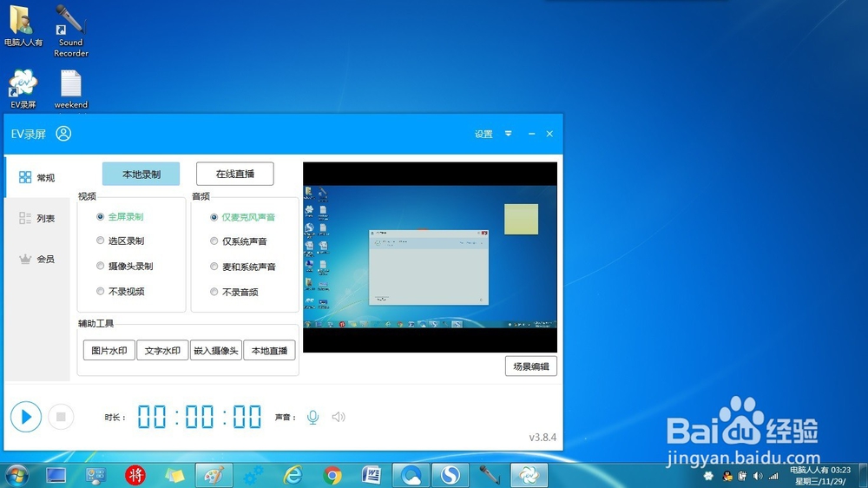Click the 图片水印 tool button

pos(109,351)
